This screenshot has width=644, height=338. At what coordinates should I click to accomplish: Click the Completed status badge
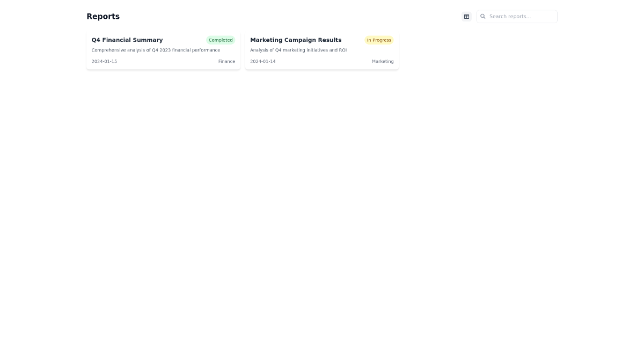(221, 40)
